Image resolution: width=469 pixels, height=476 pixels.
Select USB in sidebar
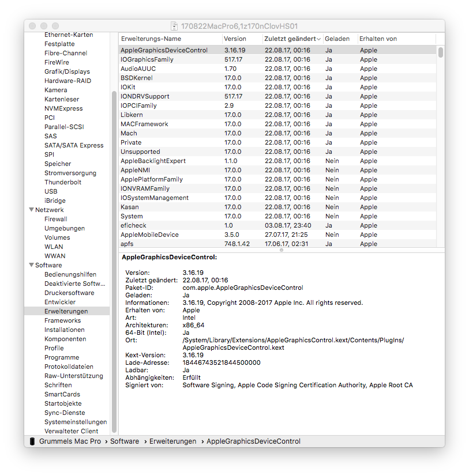tap(51, 191)
